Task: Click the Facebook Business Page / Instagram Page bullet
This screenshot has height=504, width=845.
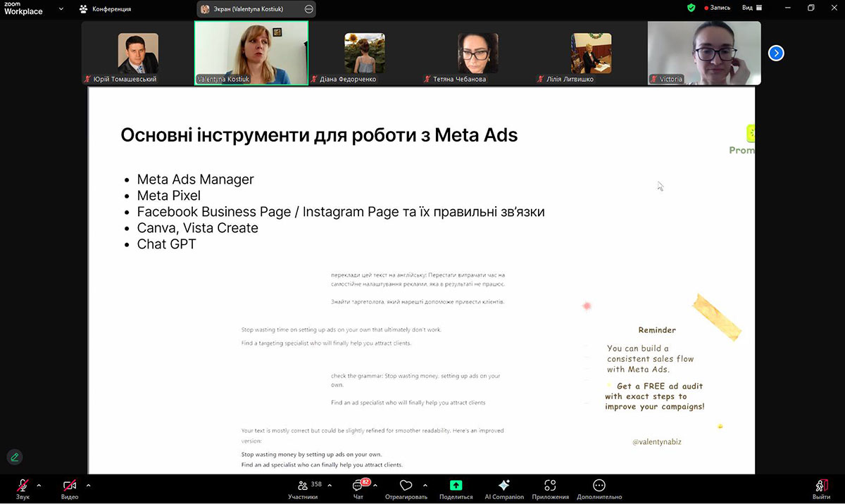Action: click(x=341, y=212)
